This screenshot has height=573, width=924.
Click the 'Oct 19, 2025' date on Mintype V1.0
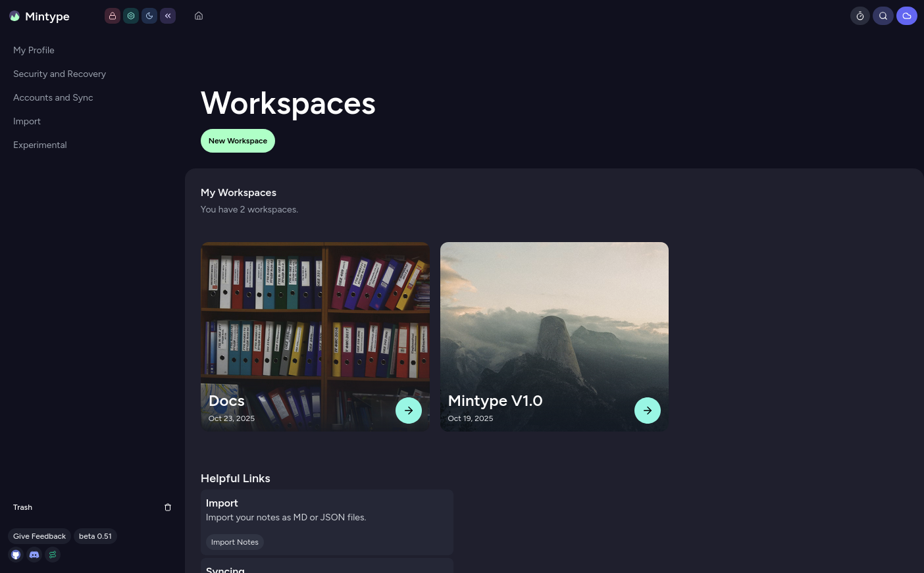pyautogui.click(x=471, y=418)
